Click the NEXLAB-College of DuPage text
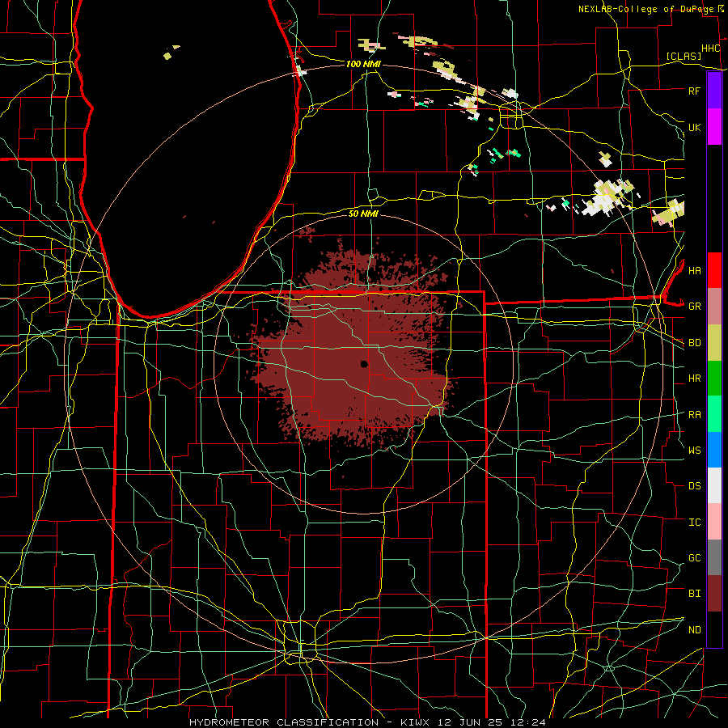The width and height of the screenshot is (728, 728). (645, 9)
